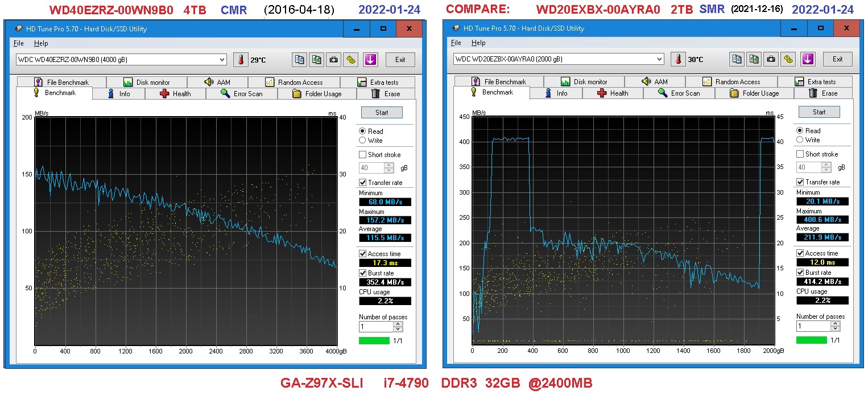Click Exit button in WD20EZBX window

838,59
